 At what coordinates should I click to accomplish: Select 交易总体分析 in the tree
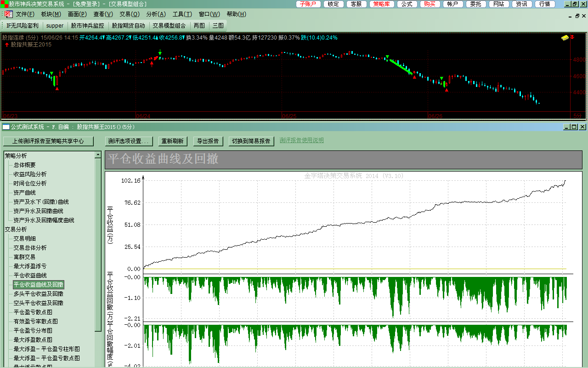[x=30, y=248]
